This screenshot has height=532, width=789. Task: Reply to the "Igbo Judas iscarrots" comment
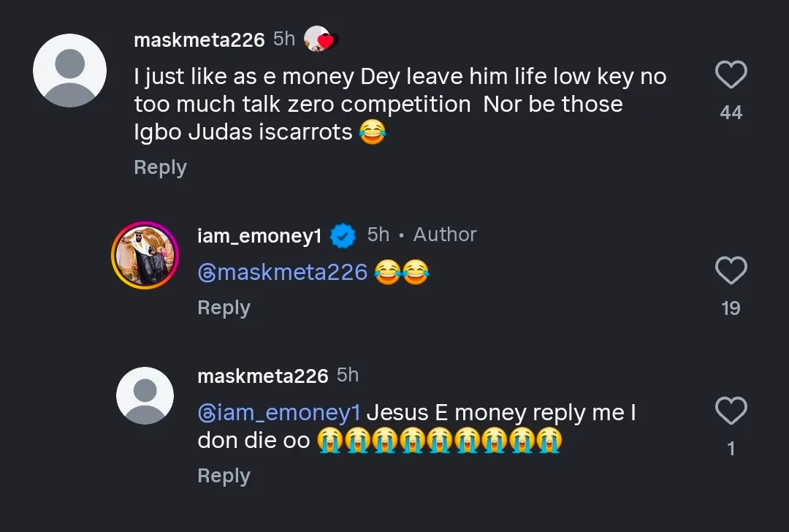(x=160, y=167)
